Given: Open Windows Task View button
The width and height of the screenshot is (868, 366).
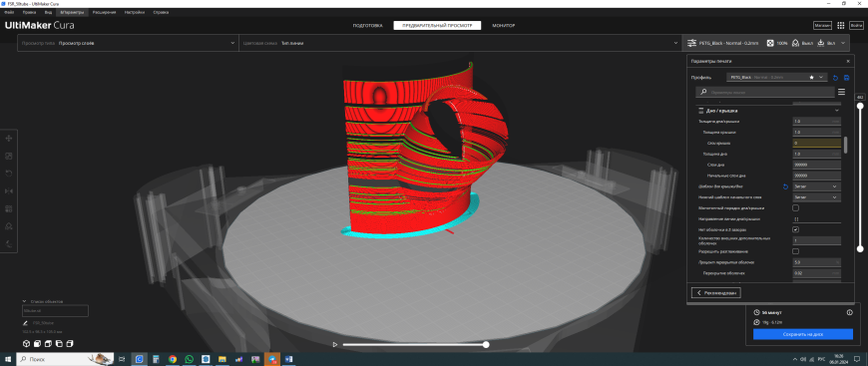Looking at the screenshot, I should [122, 359].
